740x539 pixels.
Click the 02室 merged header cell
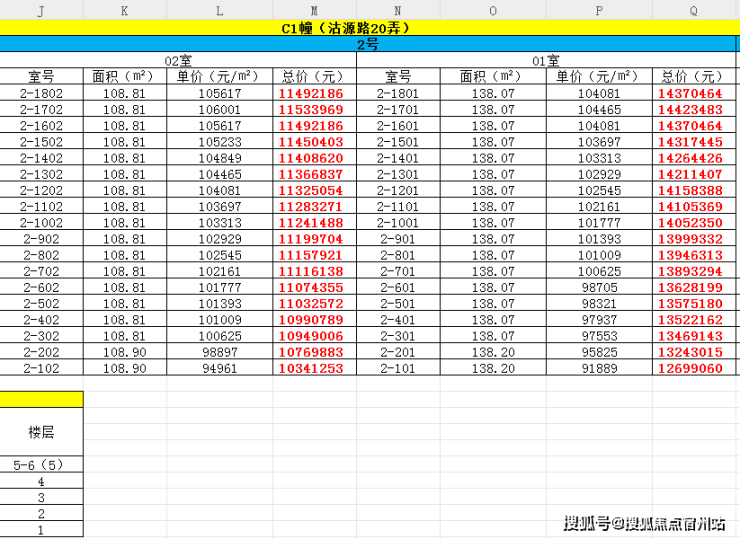178,60
